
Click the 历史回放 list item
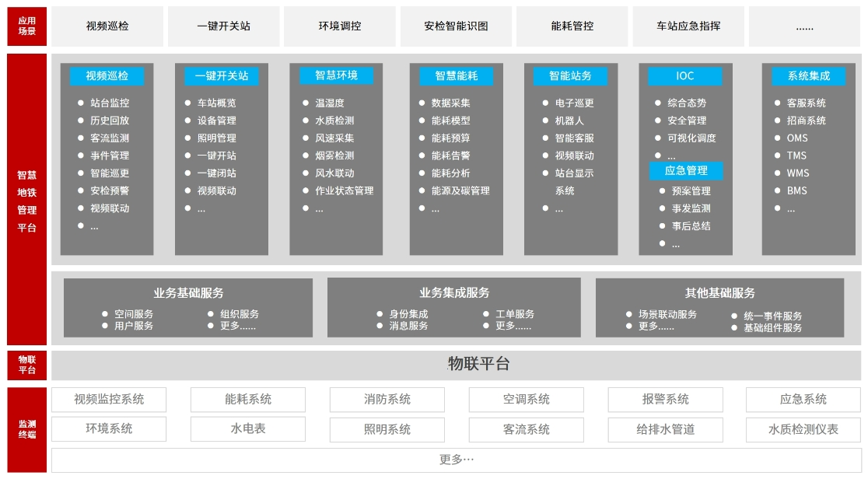click(x=110, y=121)
